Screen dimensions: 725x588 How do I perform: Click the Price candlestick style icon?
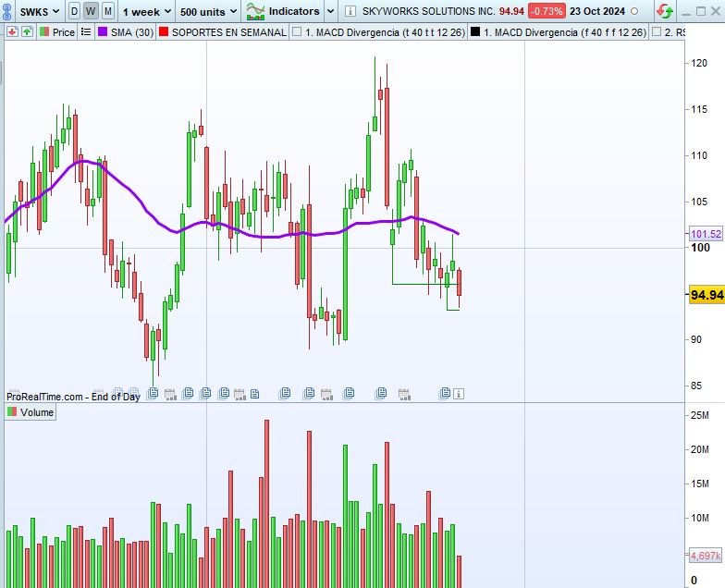pos(44,31)
